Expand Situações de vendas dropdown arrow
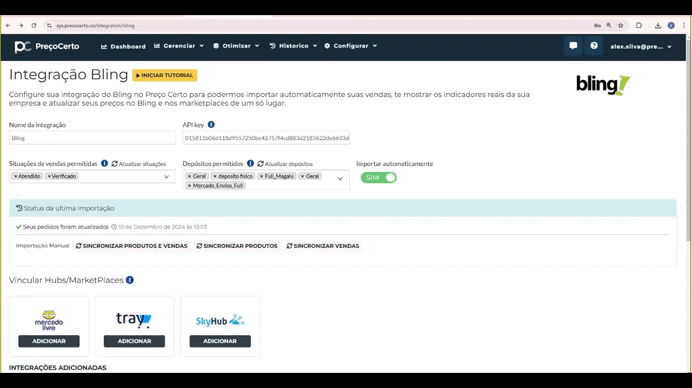692x388 pixels. point(166,177)
